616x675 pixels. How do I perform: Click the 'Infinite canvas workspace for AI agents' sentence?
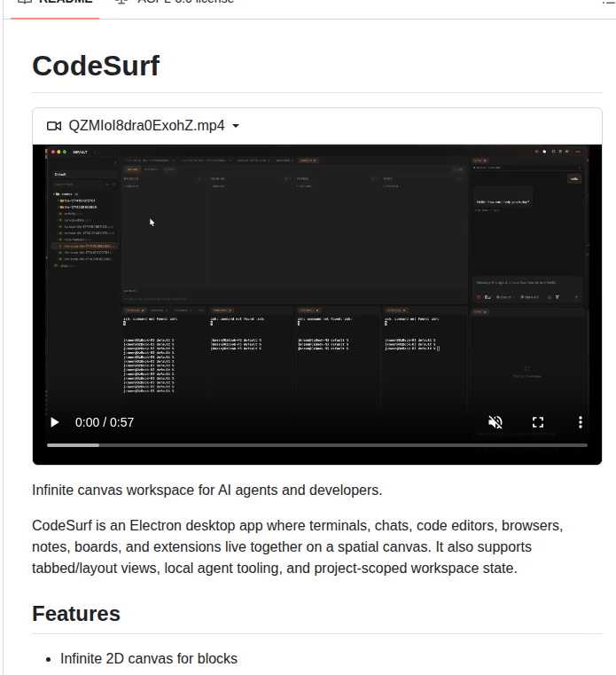[207, 490]
